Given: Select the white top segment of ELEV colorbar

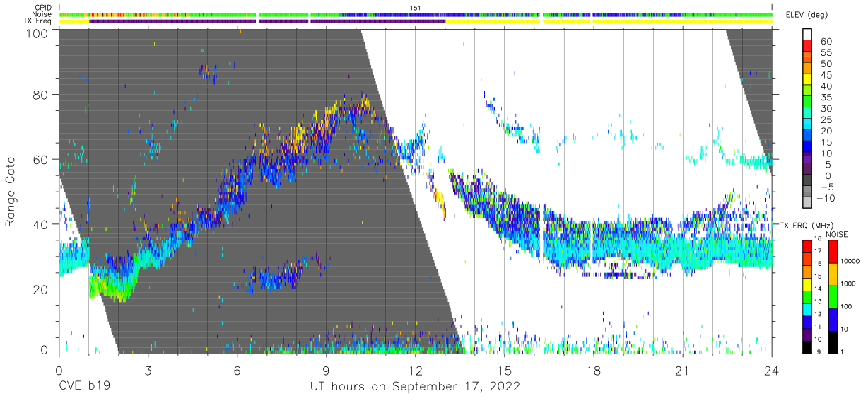Looking at the screenshot, I should 807,34.
